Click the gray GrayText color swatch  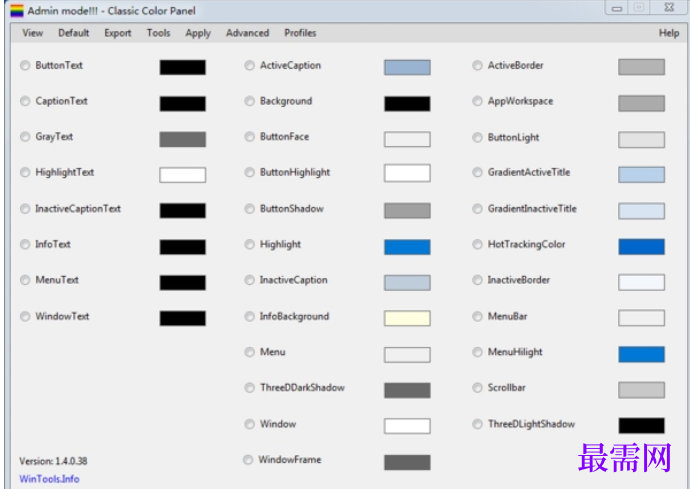point(183,139)
